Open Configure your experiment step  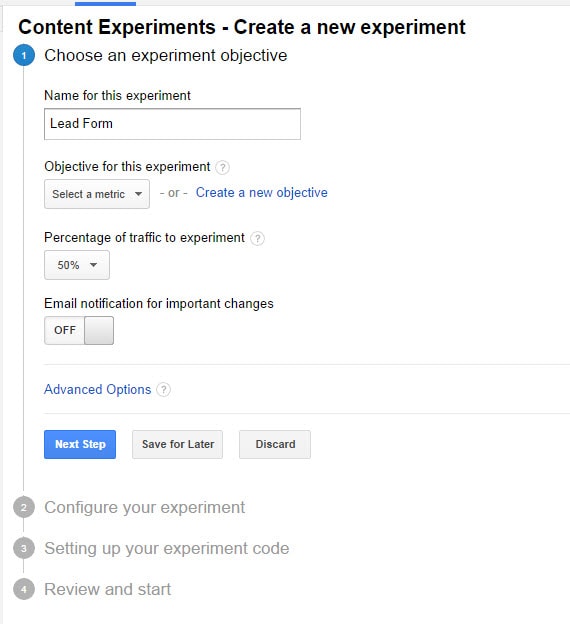(144, 507)
